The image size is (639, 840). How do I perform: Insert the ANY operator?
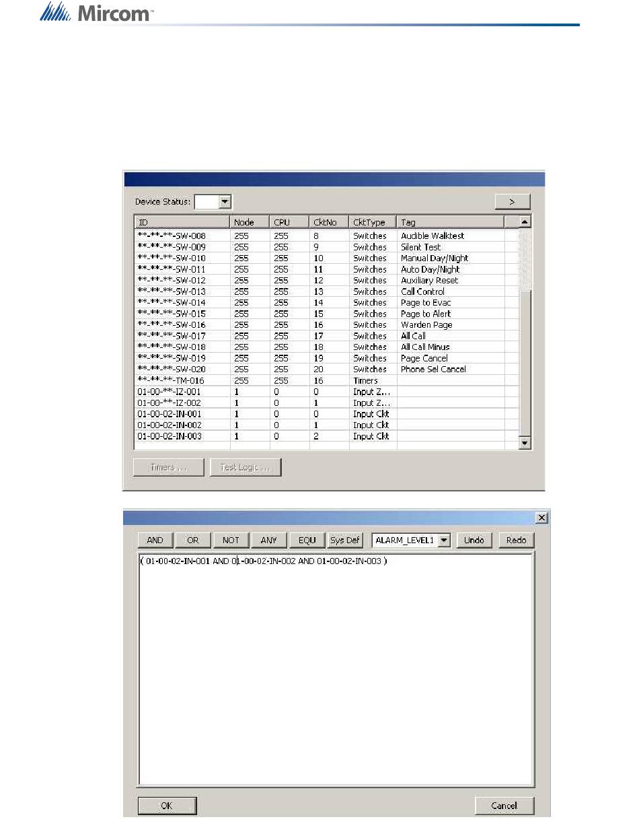point(268,540)
